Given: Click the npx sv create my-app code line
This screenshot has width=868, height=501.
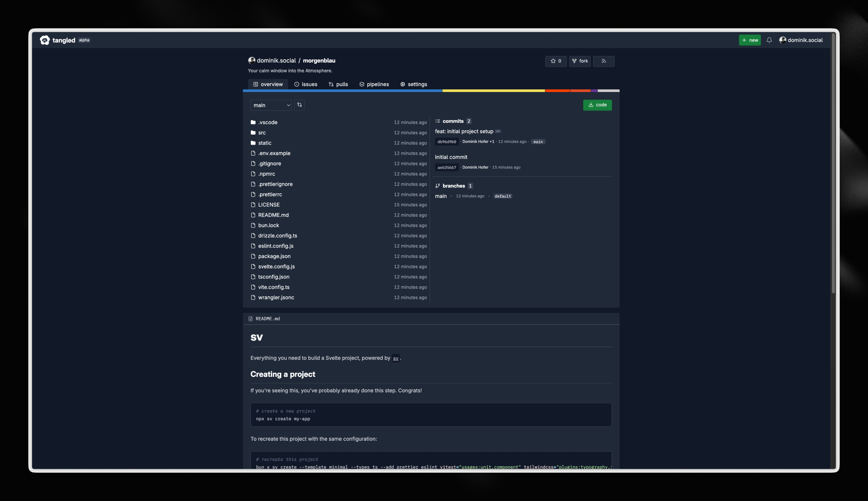Looking at the screenshot, I should pos(283,419).
